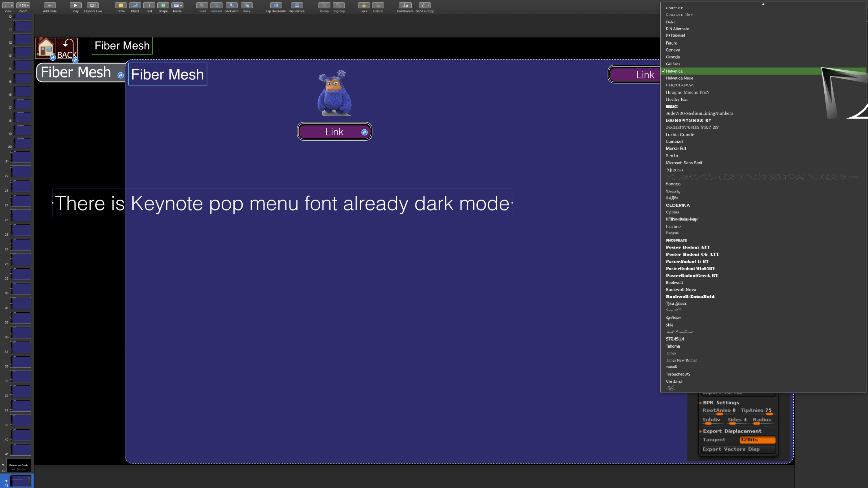Open the Send a Copy dropdown
The height and width of the screenshot is (488, 868).
(424, 5)
